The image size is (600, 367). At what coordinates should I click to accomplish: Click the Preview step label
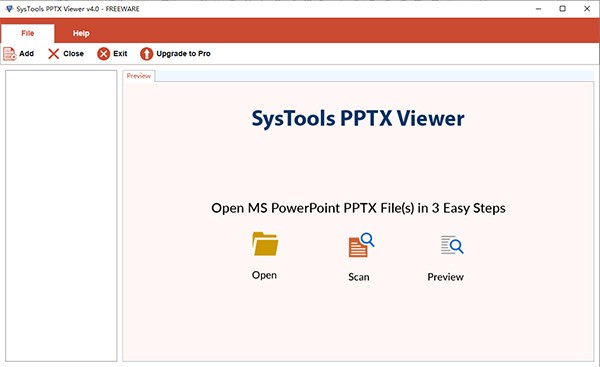click(445, 277)
